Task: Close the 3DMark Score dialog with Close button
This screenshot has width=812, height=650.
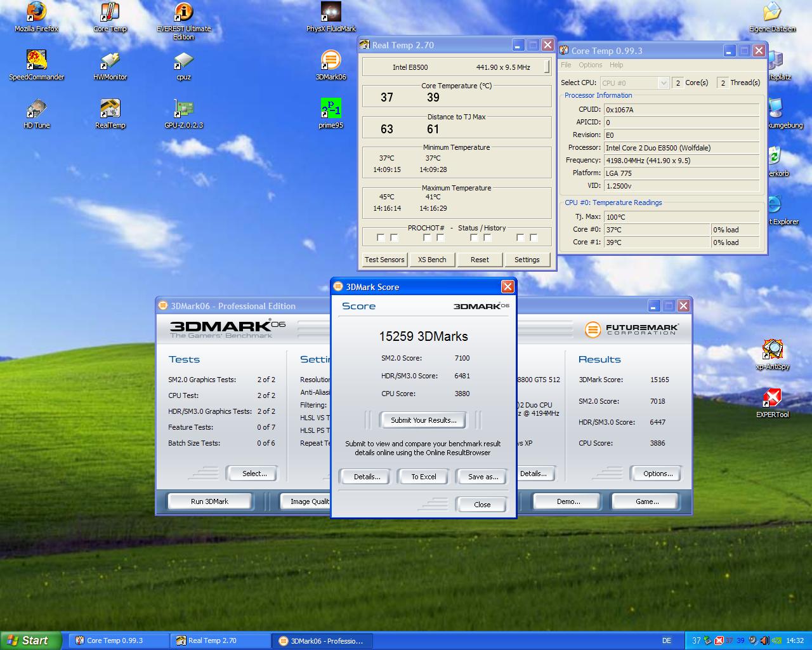Action: pyautogui.click(x=482, y=505)
